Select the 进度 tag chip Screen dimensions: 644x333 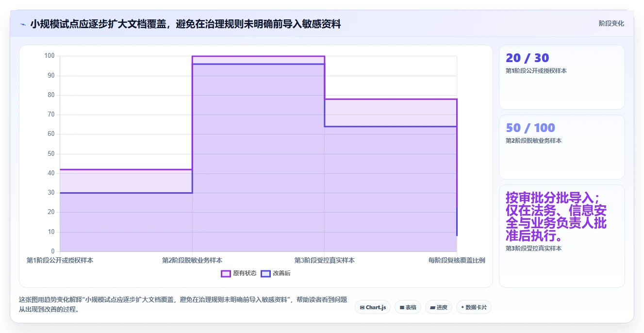439,307
